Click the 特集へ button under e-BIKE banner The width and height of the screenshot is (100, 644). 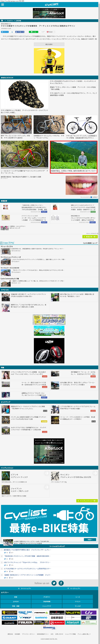tap(90, 539)
